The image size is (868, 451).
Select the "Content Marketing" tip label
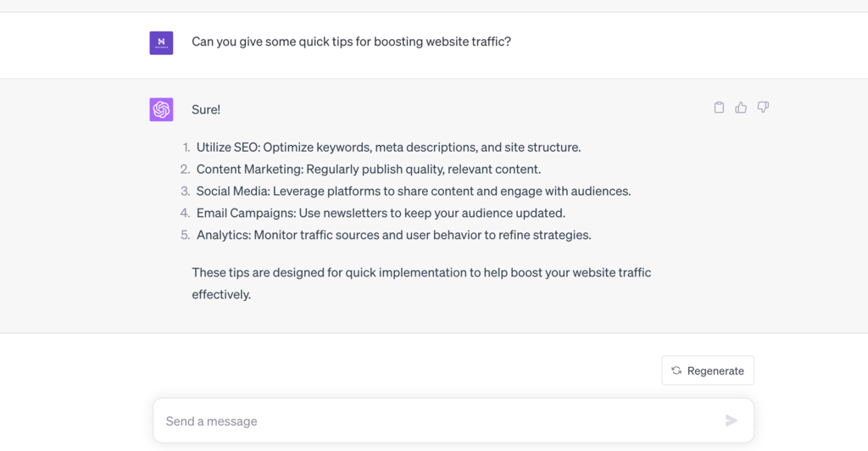pos(249,170)
